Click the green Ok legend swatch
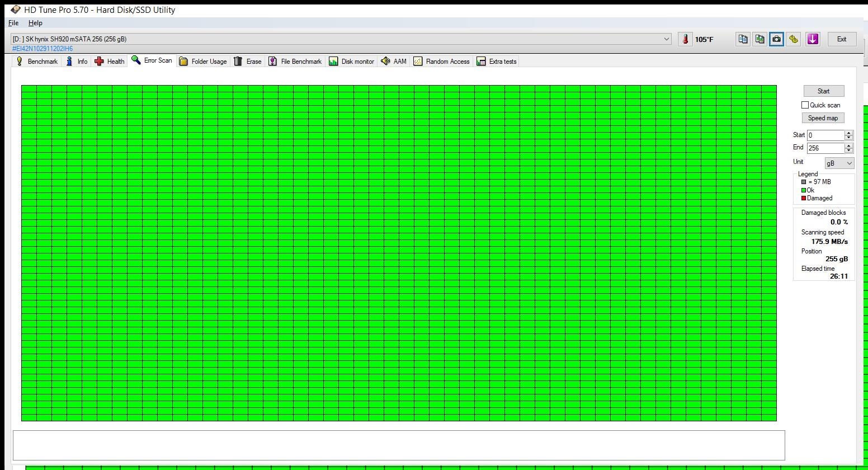The height and width of the screenshot is (470, 868). pos(804,190)
